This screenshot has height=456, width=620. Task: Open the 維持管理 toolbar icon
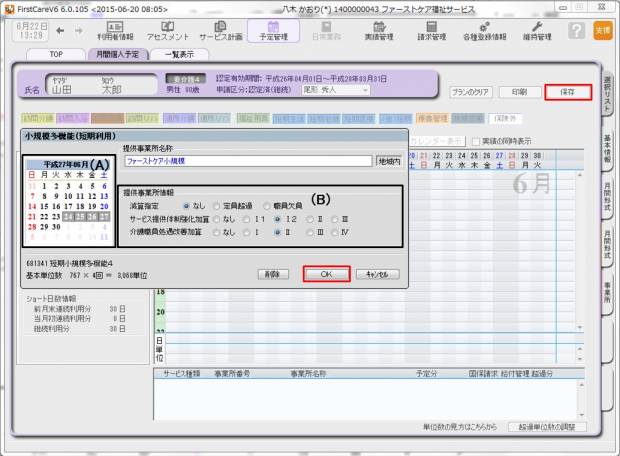[544, 30]
